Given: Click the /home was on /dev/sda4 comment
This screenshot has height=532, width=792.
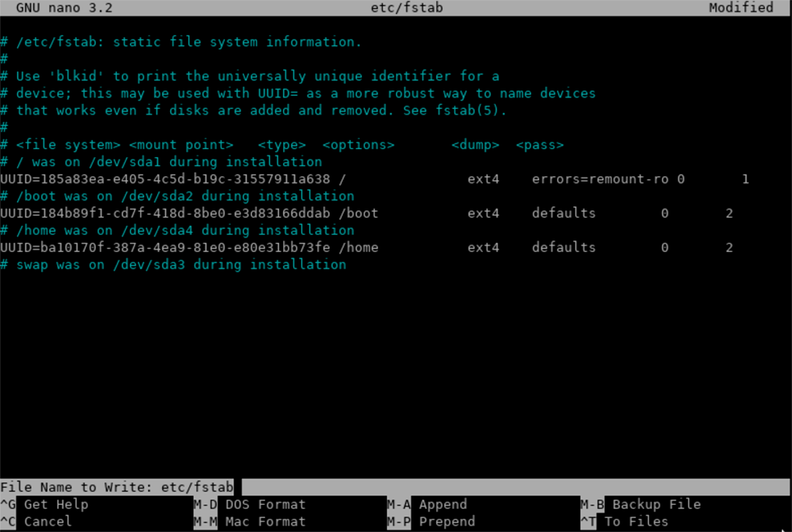Looking at the screenshot, I should 178,230.
